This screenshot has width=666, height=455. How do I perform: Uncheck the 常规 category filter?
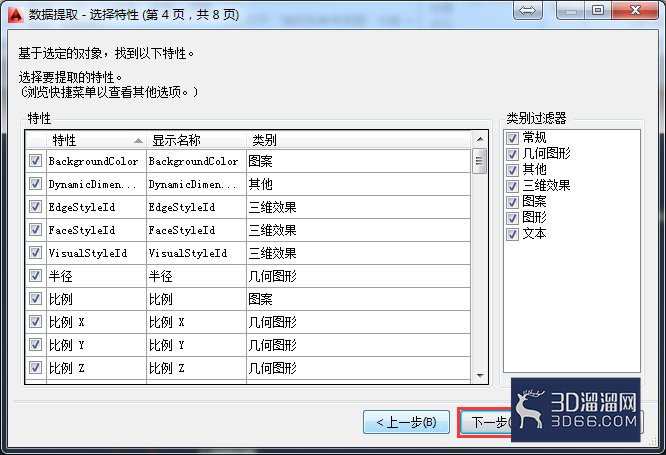click(512, 138)
